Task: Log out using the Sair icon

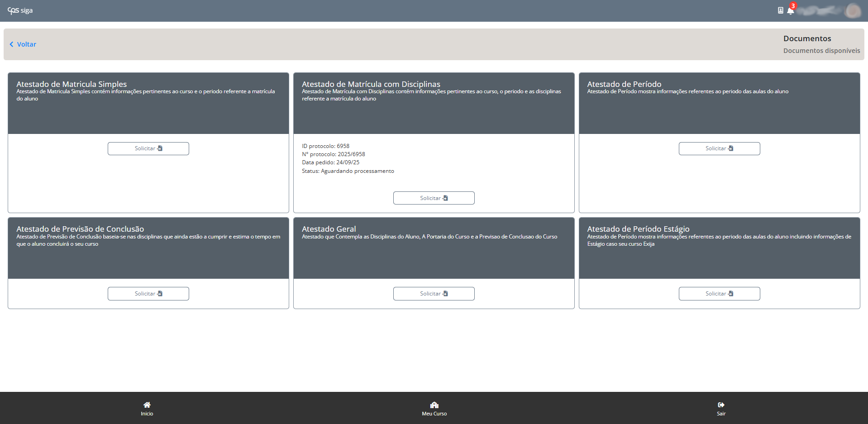Action: 721,405
